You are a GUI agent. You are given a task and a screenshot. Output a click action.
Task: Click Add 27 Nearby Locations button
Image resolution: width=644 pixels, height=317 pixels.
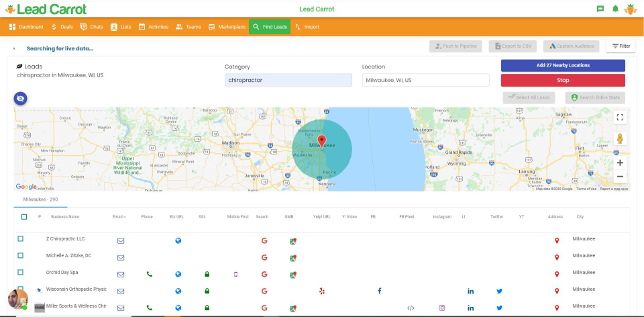(563, 65)
